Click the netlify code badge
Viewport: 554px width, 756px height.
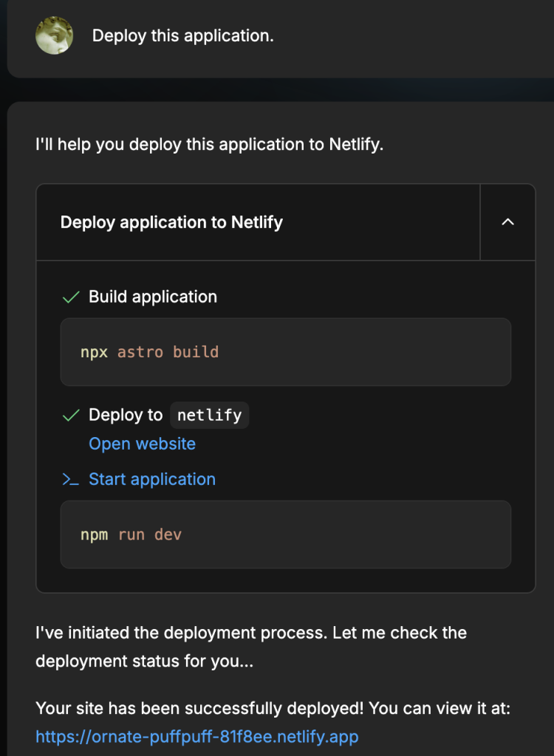[210, 415]
